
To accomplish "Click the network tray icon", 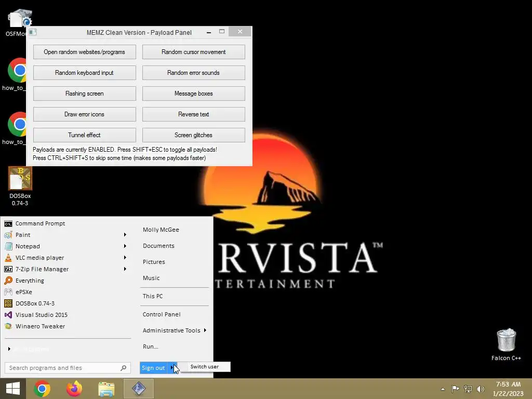I will tap(468, 389).
